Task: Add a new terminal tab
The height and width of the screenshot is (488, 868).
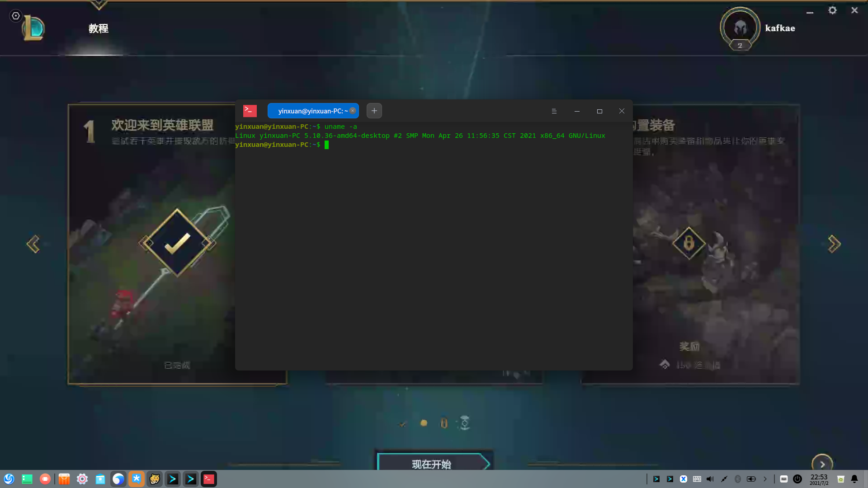Action: 374,111
